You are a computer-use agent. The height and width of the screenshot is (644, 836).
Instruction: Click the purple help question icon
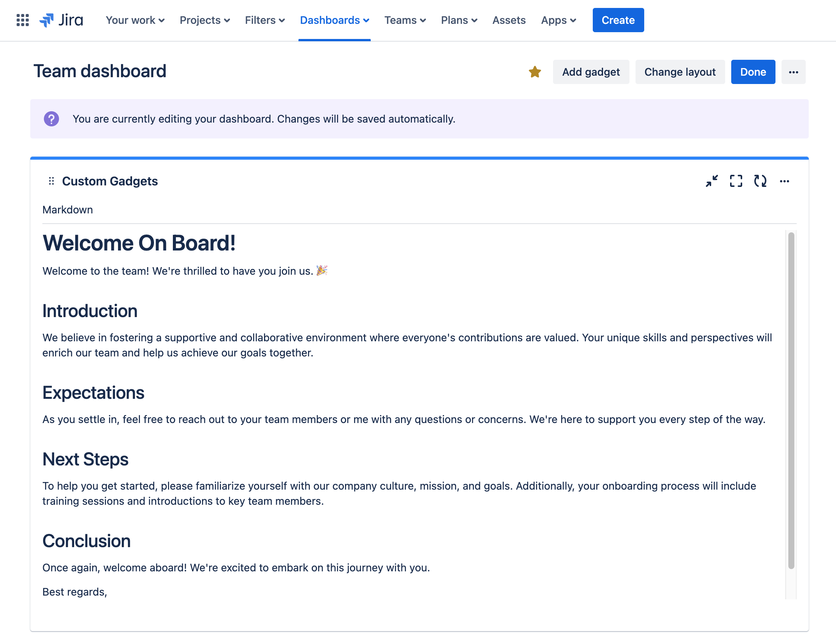[x=51, y=119]
